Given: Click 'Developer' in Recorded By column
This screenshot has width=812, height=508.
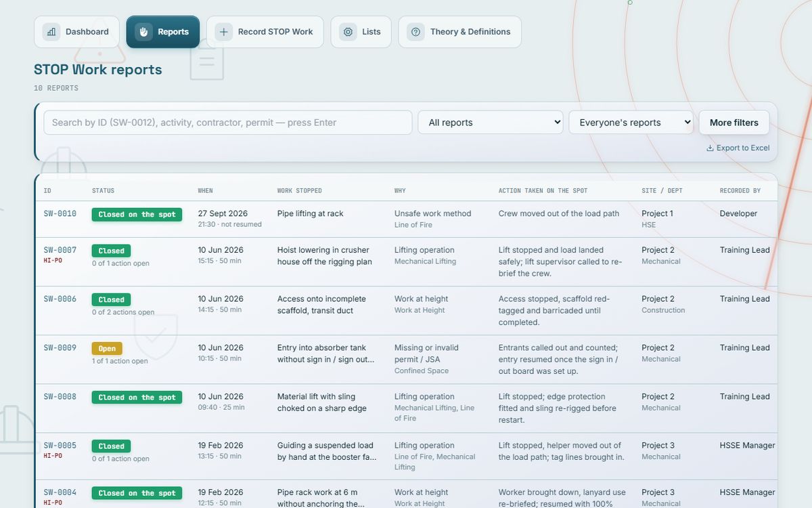Looking at the screenshot, I should pos(738,213).
